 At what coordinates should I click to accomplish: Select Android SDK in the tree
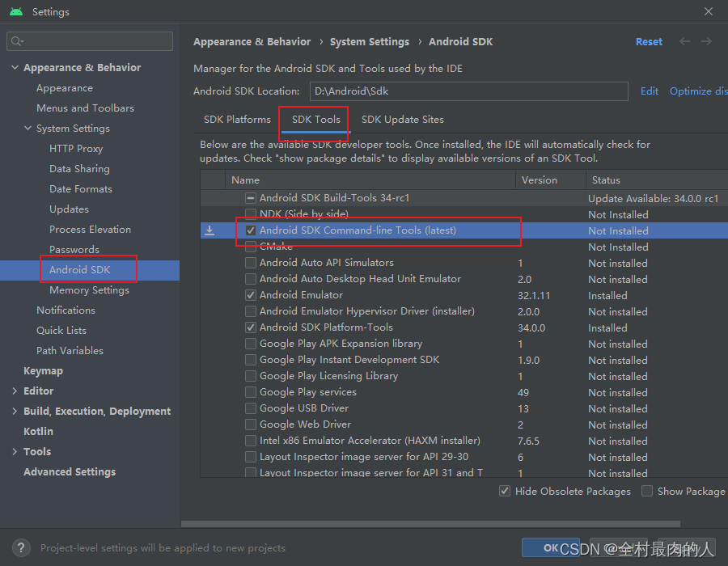point(80,270)
